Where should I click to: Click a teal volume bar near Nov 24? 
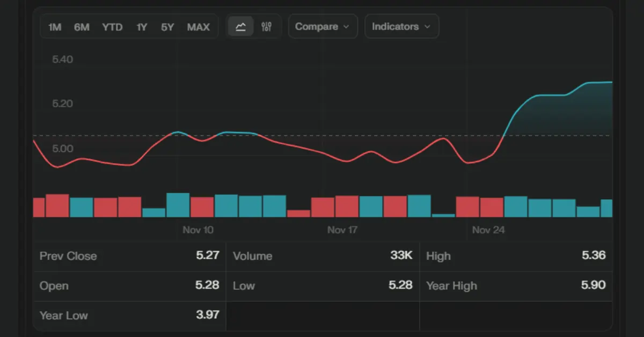[515, 206]
